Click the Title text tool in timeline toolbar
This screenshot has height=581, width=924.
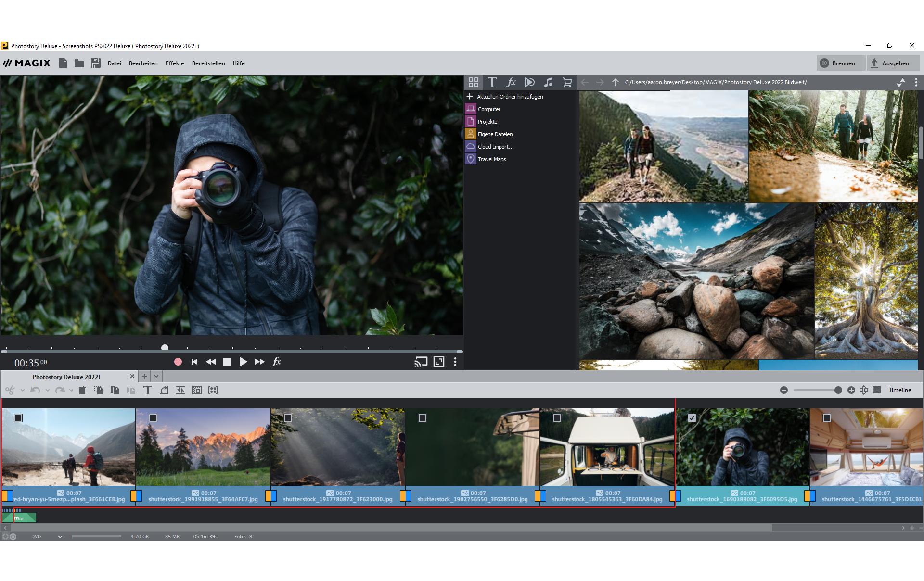point(148,390)
